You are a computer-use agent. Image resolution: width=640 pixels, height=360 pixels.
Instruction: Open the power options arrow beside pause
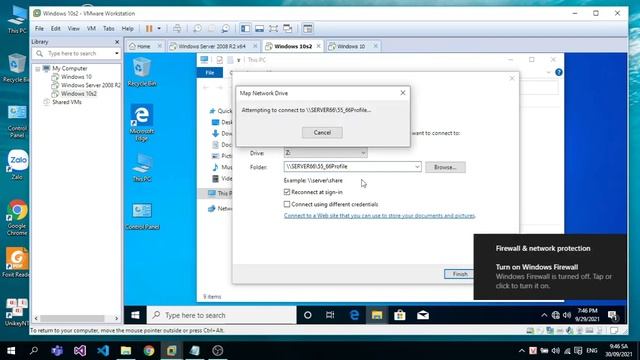point(159,29)
